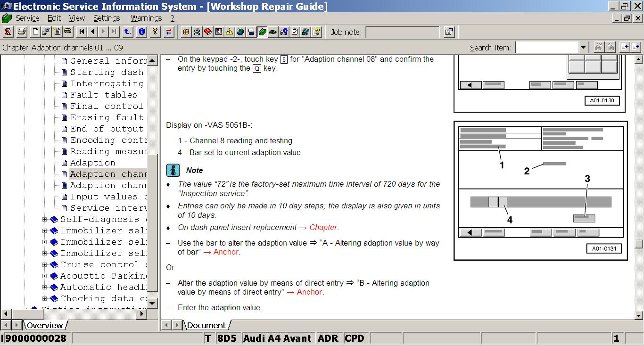This screenshot has width=644, height=346.
Task: Click the document pane's scroll down arrow
Action: click(639, 315)
